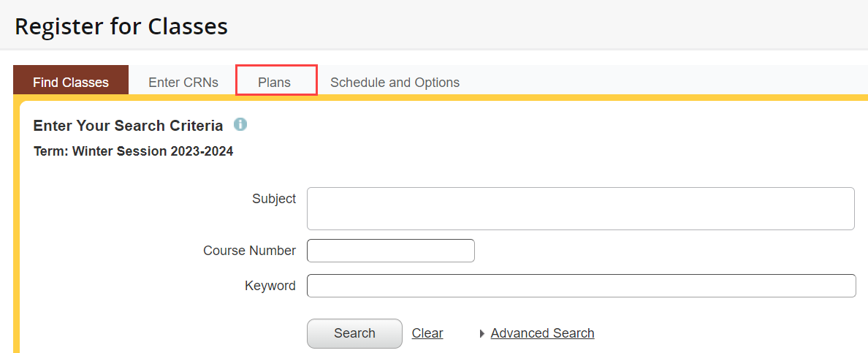Open the Advanced Search link
Screen dimensions: 868x353
pyautogui.click(x=542, y=333)
